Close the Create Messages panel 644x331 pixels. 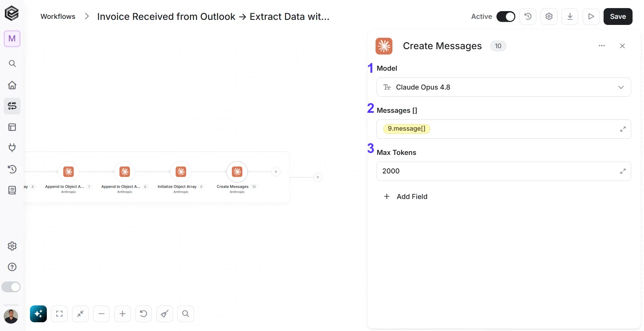pos(622,46)
